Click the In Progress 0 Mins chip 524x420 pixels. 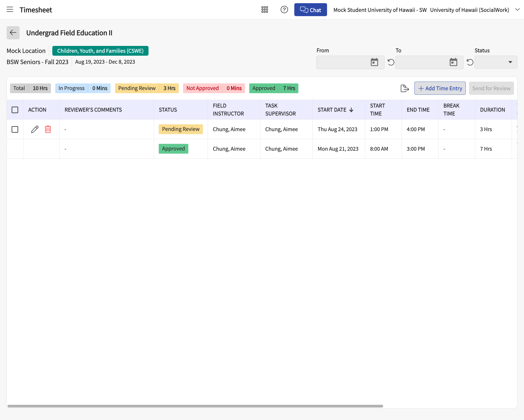point(83,88)
